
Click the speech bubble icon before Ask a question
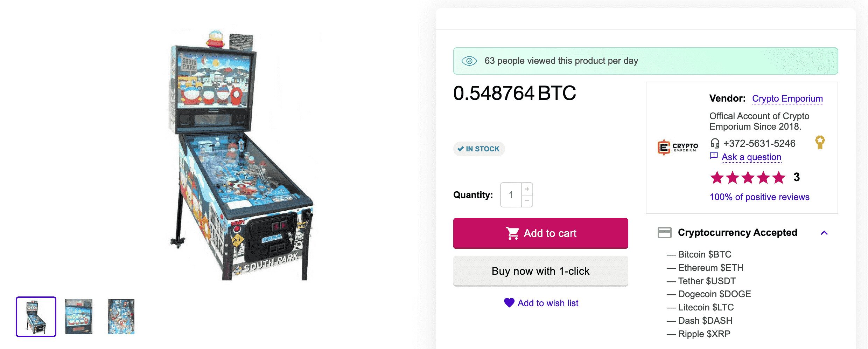pyautogui.click(x=714, y=156)
